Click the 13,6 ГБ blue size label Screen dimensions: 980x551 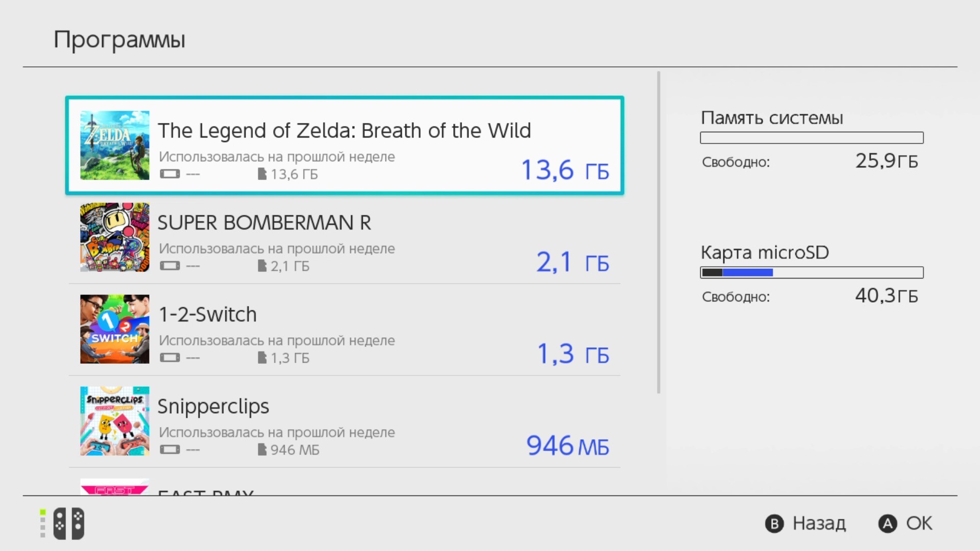coord(565,170)
